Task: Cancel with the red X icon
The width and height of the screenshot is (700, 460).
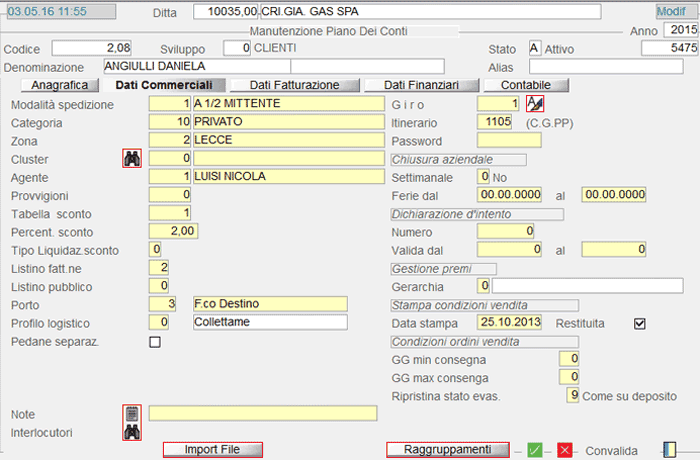Action: pyautogui.click(x=565, y=450)
